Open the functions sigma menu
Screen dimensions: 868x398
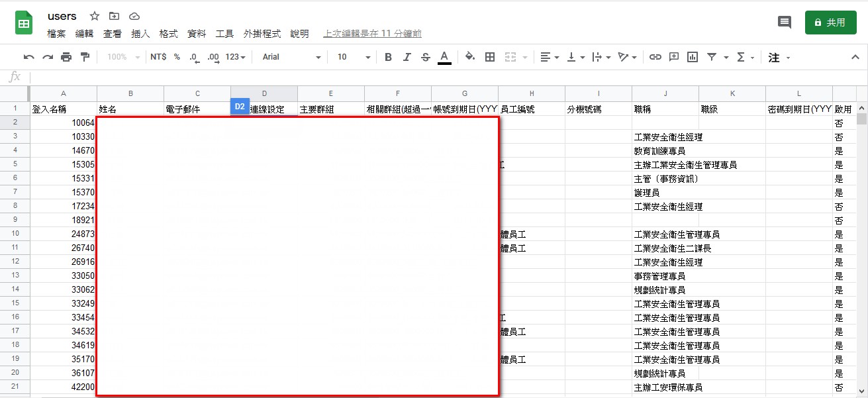(x=746, y=57)
